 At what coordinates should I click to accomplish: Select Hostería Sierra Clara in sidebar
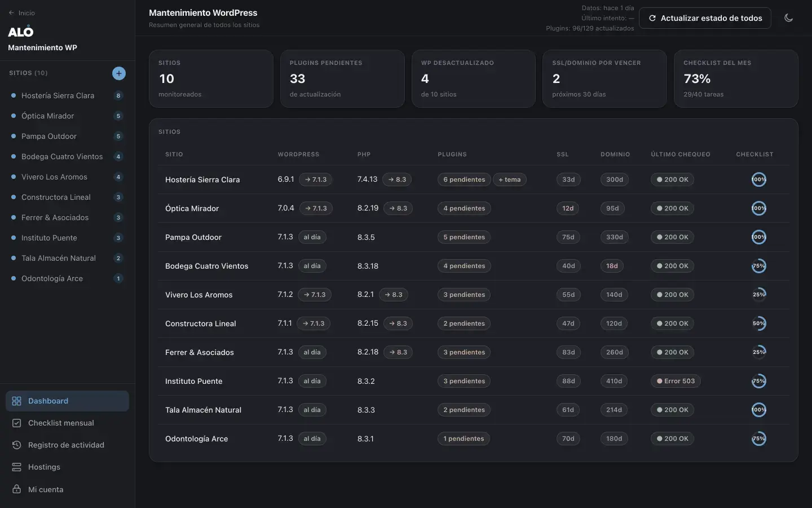[67, 95]
